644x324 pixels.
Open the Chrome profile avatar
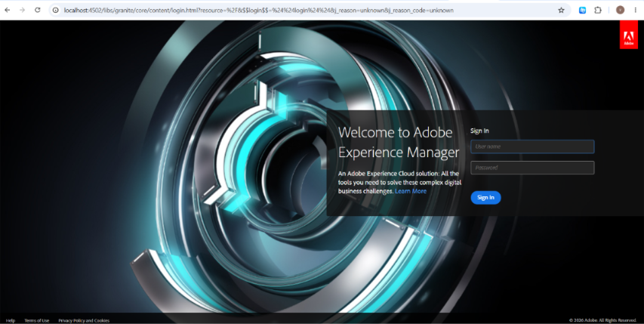pos(620,11)
